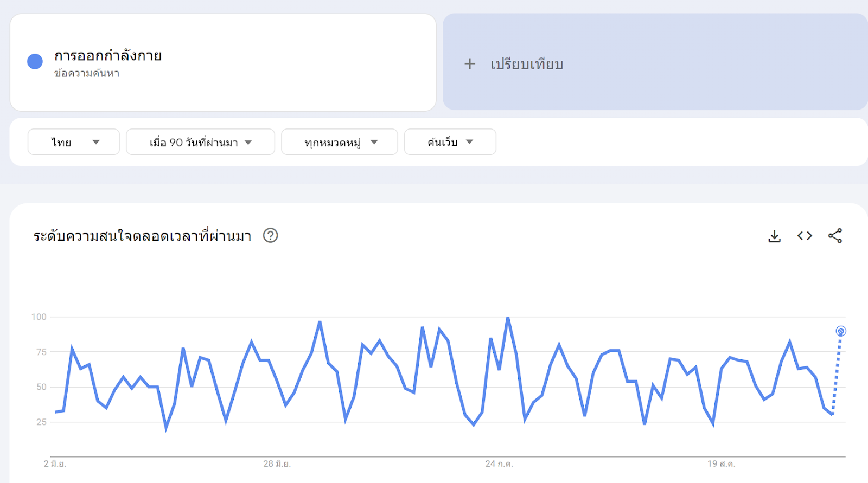Open the search type dropdown ค้นเว็บ
The image size is (868, 483).
pyautogui.click(x=450, y=141)
